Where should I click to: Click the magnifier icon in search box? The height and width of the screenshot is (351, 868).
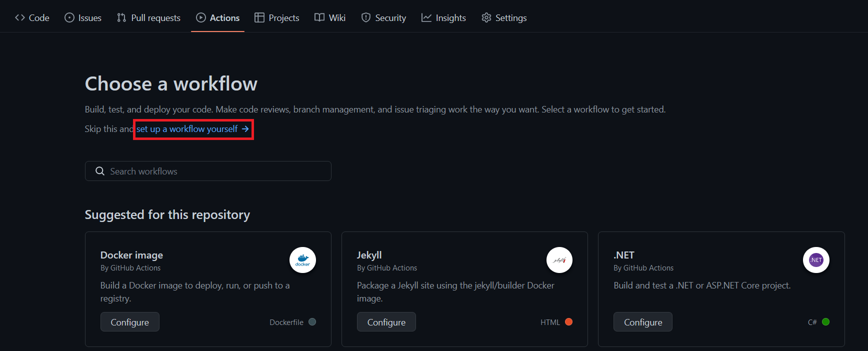click(x=100, y=171)
